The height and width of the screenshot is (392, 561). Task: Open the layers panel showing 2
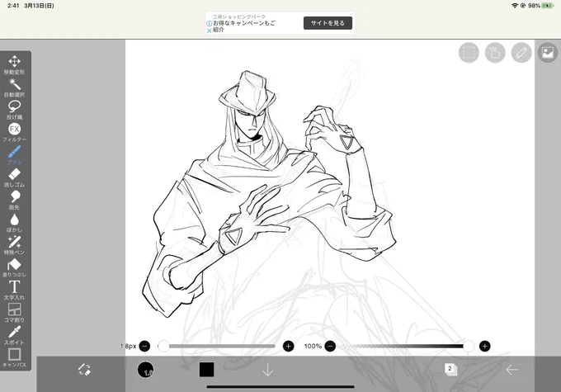(450, 370)
